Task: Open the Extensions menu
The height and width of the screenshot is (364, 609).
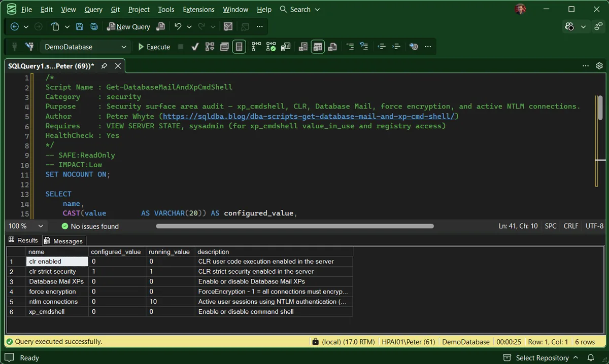Action: [198, 9]
